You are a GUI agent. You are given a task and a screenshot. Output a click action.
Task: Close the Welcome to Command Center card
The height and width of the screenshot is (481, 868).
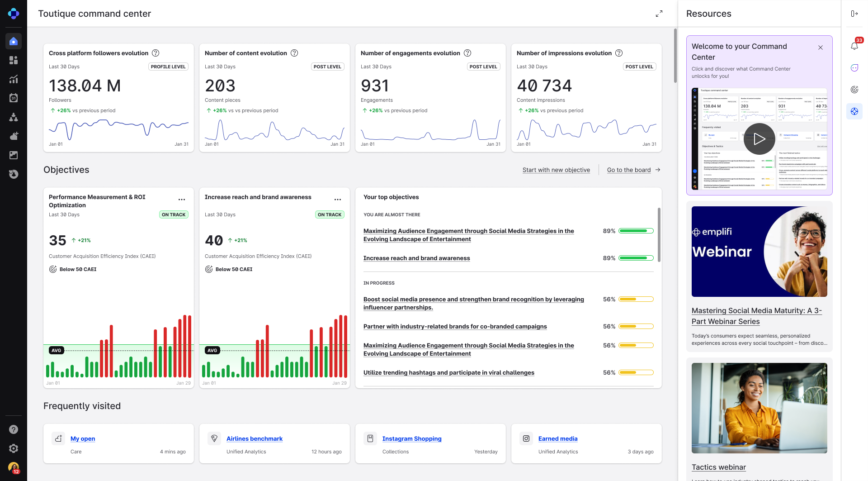point(821,48)
